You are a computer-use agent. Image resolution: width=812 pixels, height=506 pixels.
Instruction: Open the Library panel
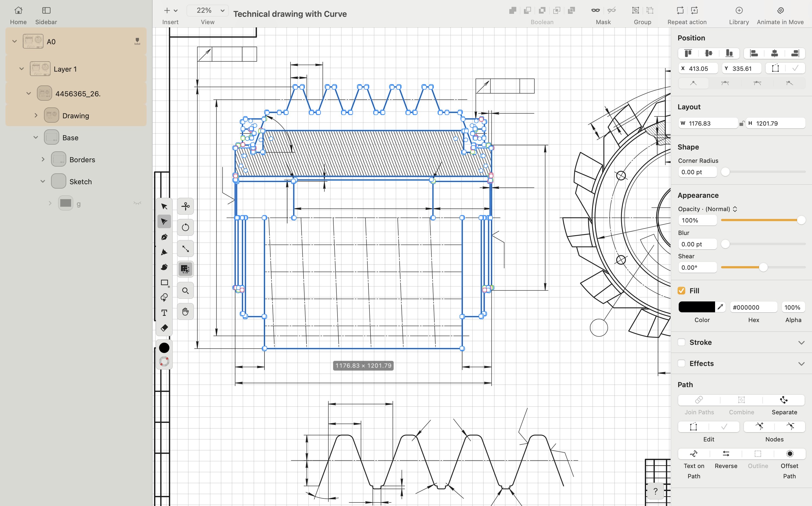739,10
